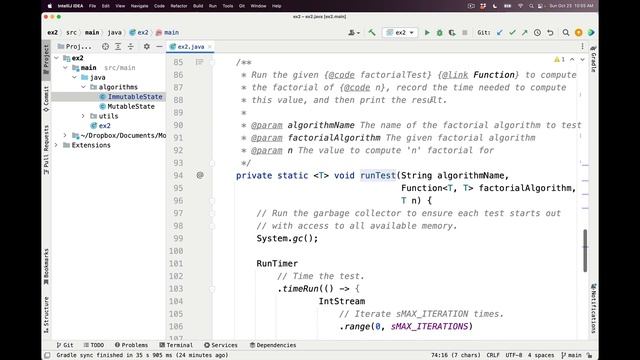
Task: Push commits with the Git arrow icon
Action: 524,32
